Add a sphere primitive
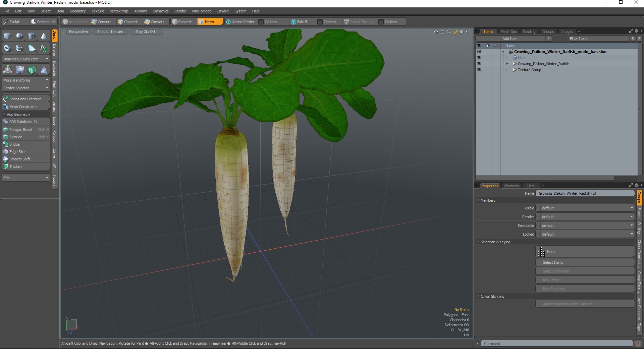This screenshot has height=349, width=644. click(19, 36)
